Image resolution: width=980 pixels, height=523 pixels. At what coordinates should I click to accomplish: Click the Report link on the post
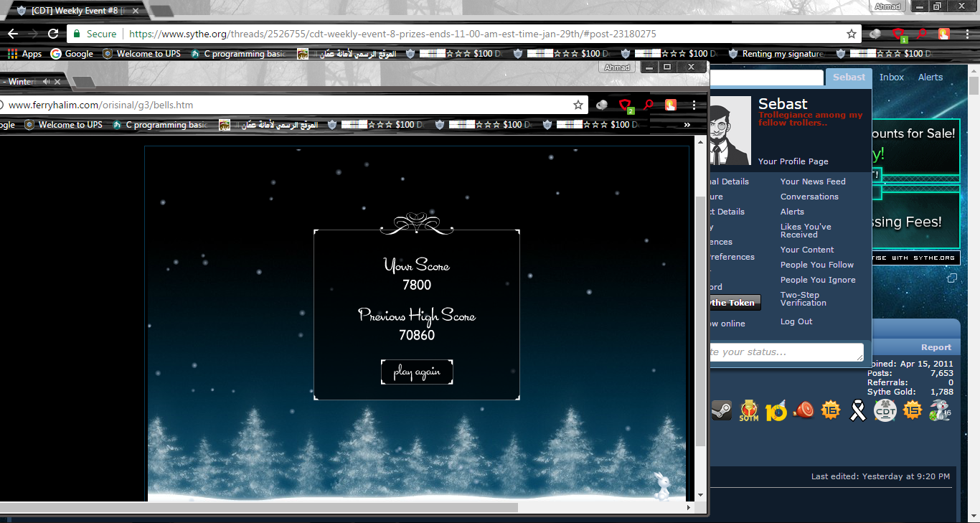[x=936, y=347]
